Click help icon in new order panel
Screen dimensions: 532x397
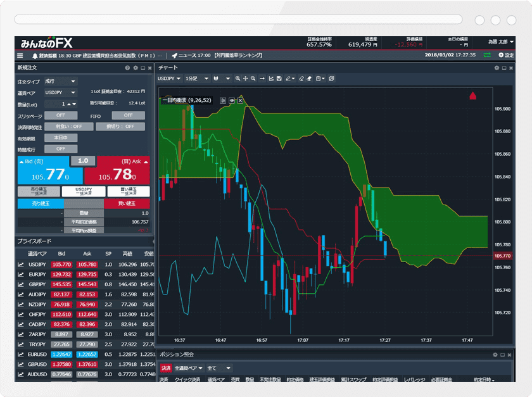pos(127,67)
